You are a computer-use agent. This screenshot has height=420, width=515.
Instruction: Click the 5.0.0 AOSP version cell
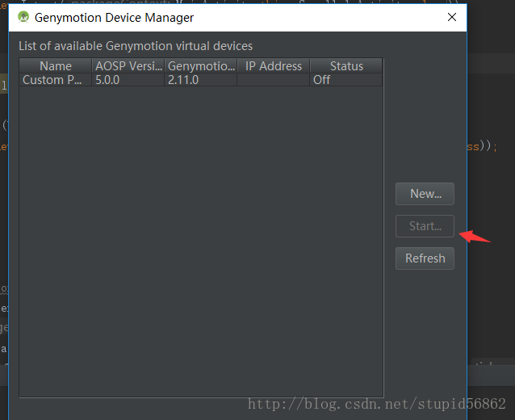point(128,80)
